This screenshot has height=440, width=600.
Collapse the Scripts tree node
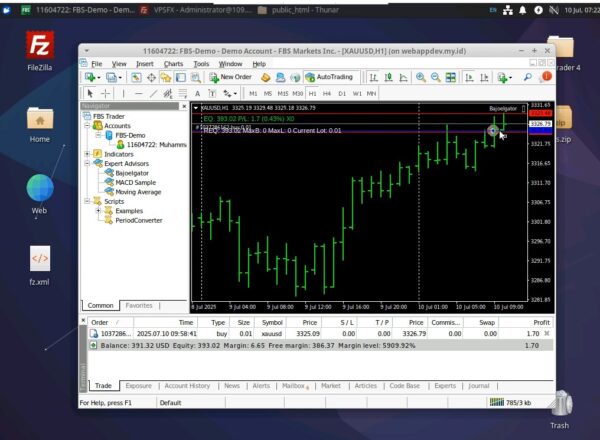(87, 201)
